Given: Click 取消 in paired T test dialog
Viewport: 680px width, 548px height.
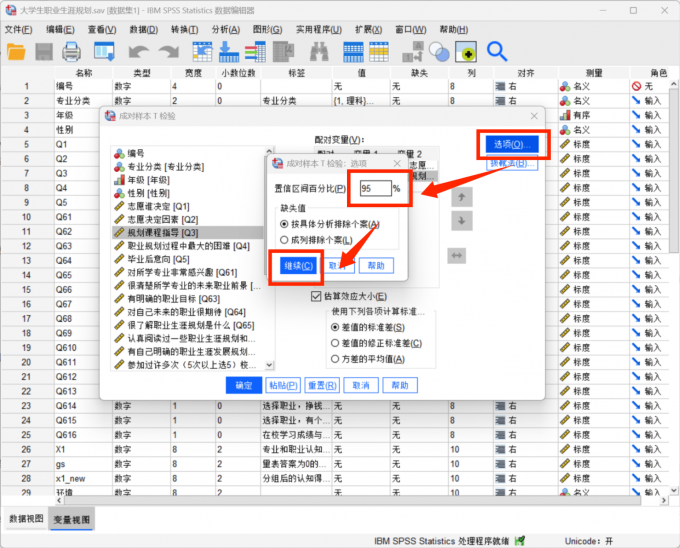Looking at the screenshot, I should click(361, 385).
